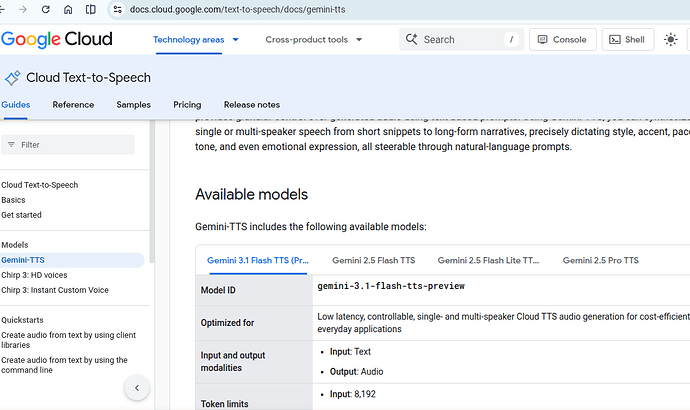Open the Reference tab
Image resolution: width=690 pixels, height=410 pixels.
coord(73,105)
